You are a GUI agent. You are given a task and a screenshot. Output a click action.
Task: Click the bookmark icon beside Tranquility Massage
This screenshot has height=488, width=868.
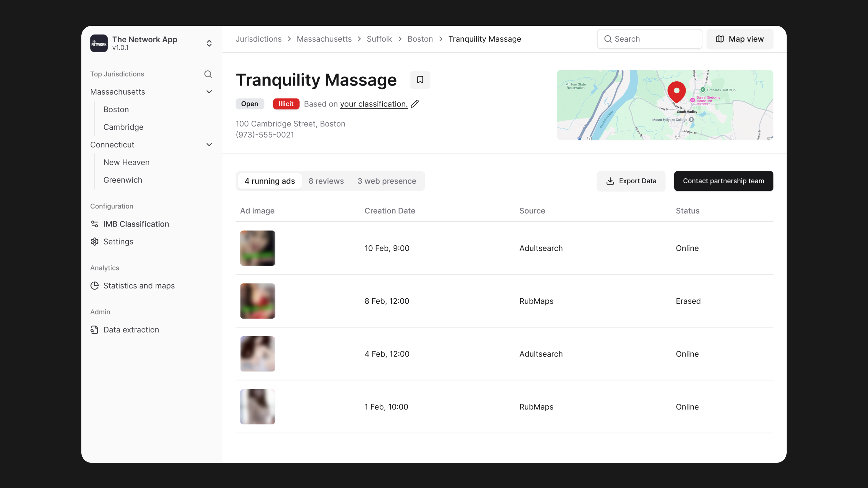tap(420, 80)
